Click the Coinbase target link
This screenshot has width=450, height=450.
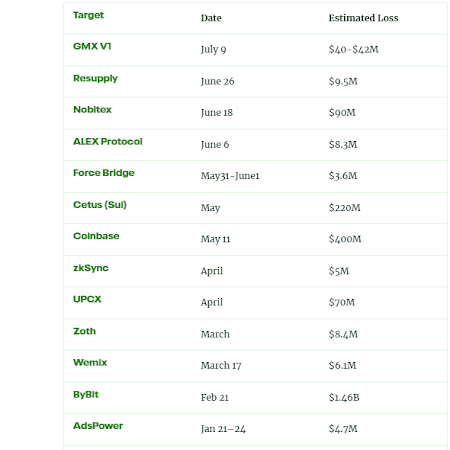point(96,236)
